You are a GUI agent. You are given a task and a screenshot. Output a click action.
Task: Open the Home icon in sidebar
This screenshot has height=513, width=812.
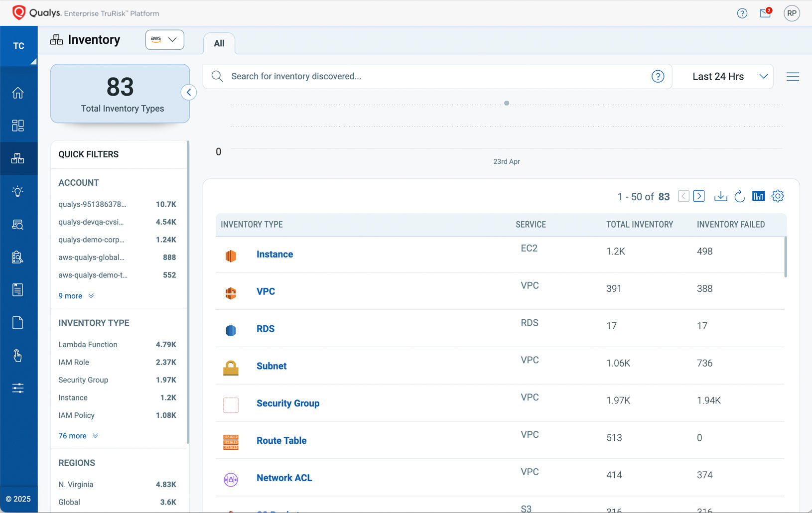(18, 93)
